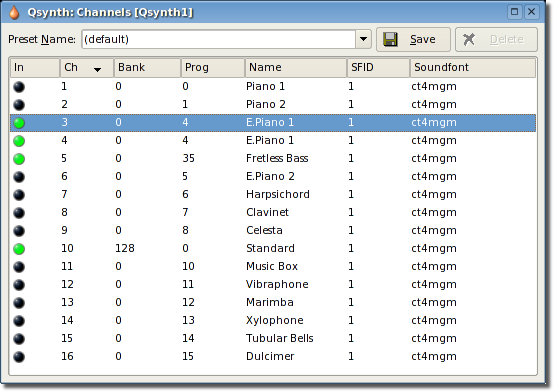Click the LED indicator for channel 16
This screenshot has height=392, width=554.
click(x=19, y=357)
